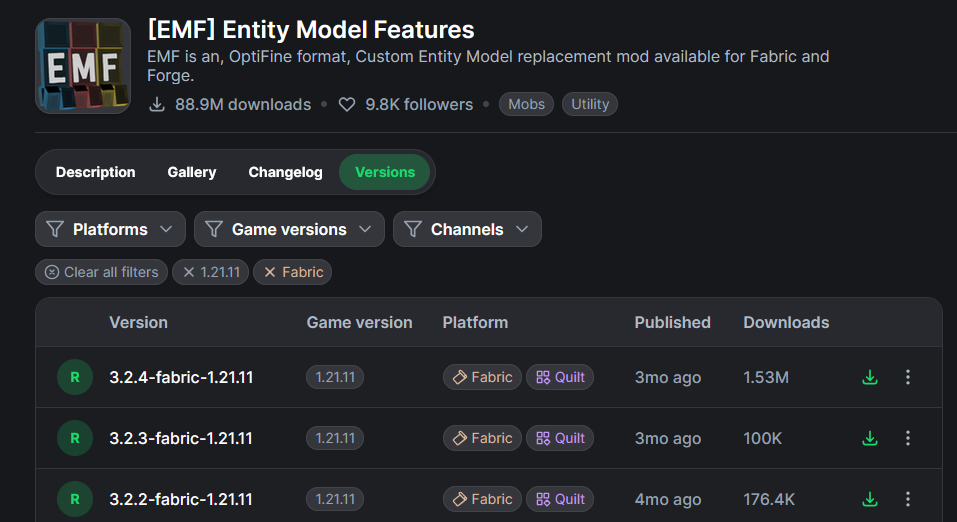Click the 9.8K followers text
957x522 pixels.
[x=419, y=104]
